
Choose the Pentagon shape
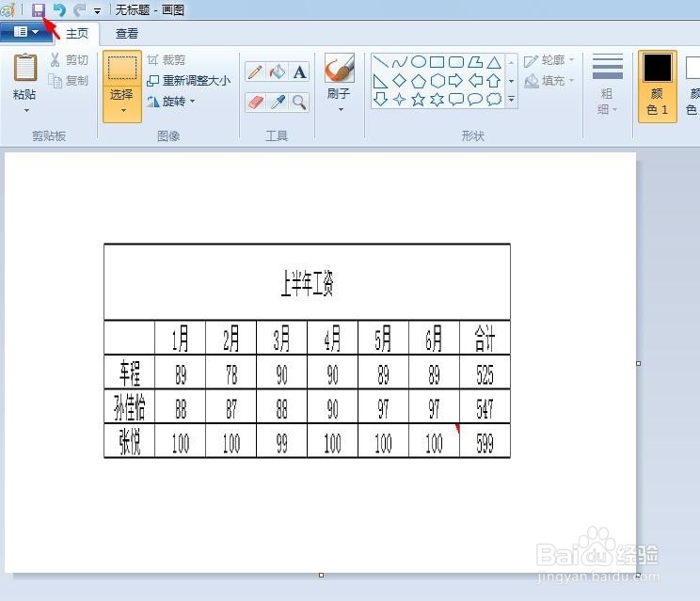coord(418,81)
